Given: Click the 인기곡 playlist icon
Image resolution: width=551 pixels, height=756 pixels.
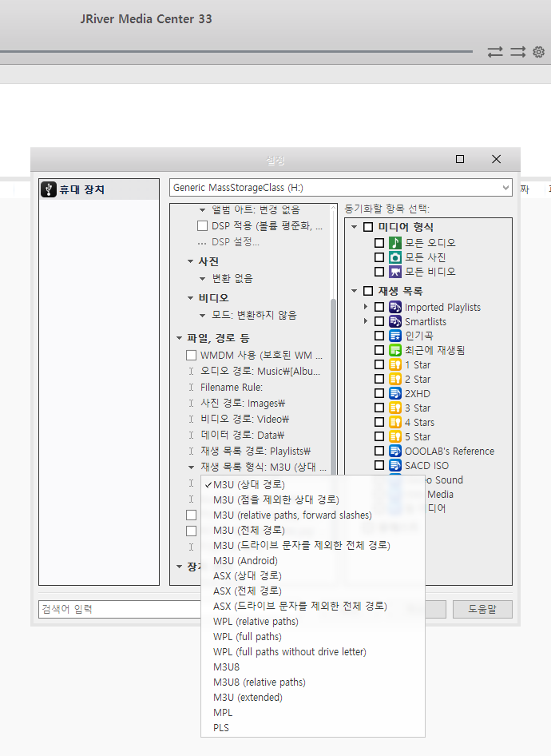Looking at the screenshot, I should (x=395, y=336).
